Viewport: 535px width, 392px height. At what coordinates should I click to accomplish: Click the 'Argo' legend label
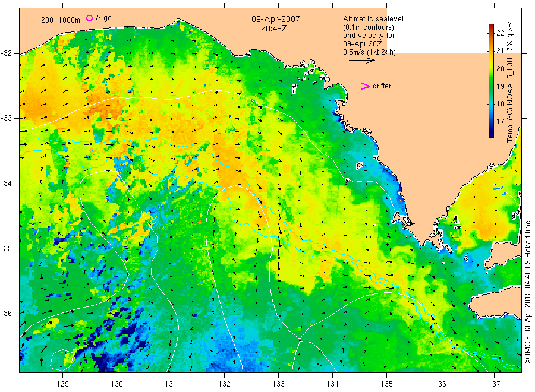tap(103, 18)
